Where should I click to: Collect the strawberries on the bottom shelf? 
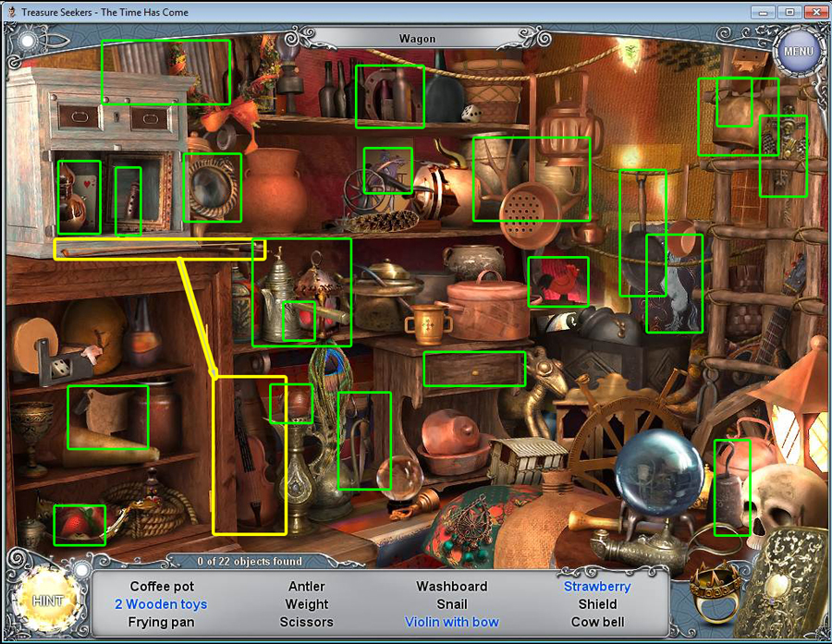pyautogui.click(x=78, y=524)
